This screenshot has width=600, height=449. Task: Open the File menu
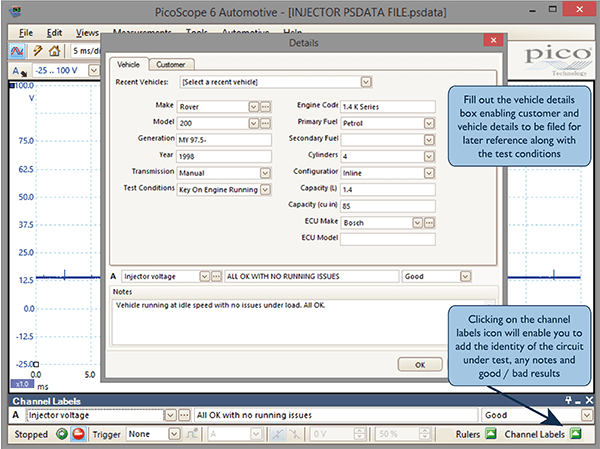[26, 33]
